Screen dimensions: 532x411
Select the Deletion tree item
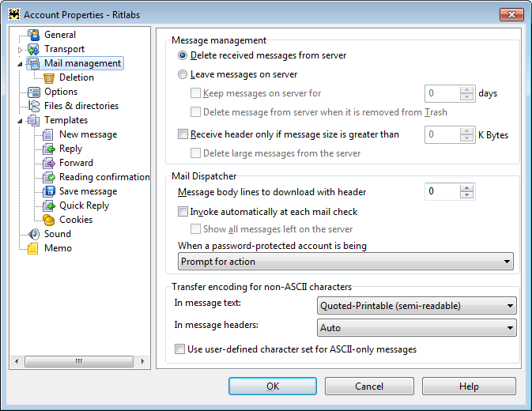click(77, 77)
